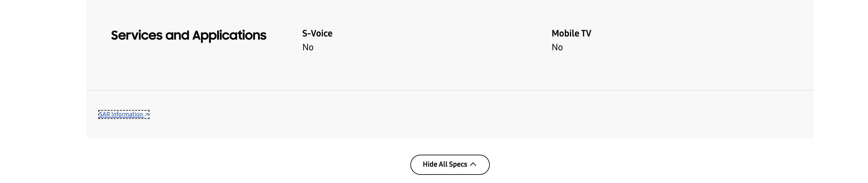
Task: Open the SAR Information link
Action: 121,114
